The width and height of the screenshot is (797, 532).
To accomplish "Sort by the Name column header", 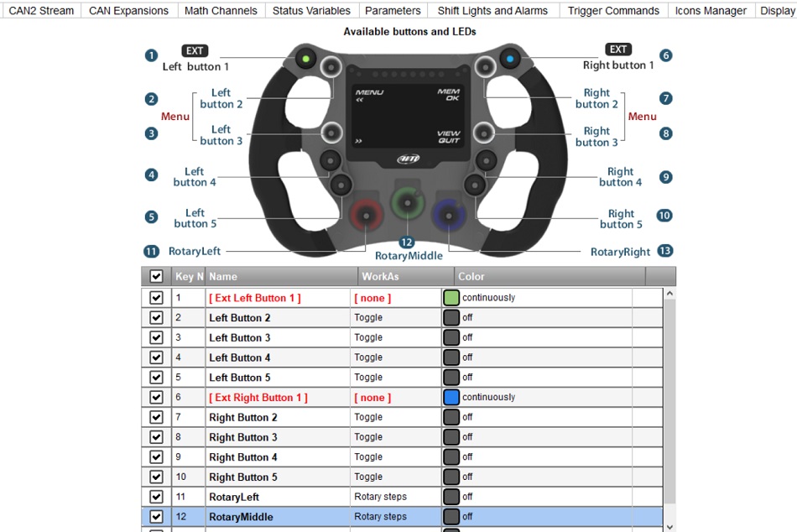I will pos(282,276).
